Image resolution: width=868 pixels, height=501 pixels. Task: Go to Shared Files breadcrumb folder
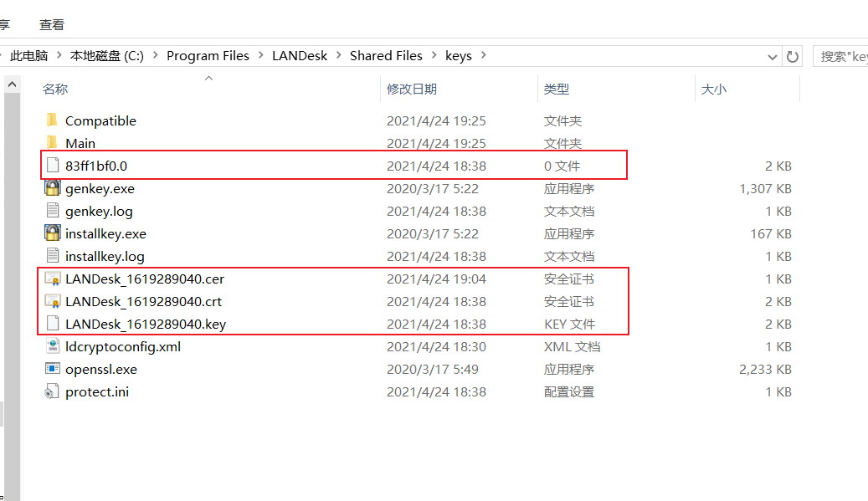tap(386, 56)
